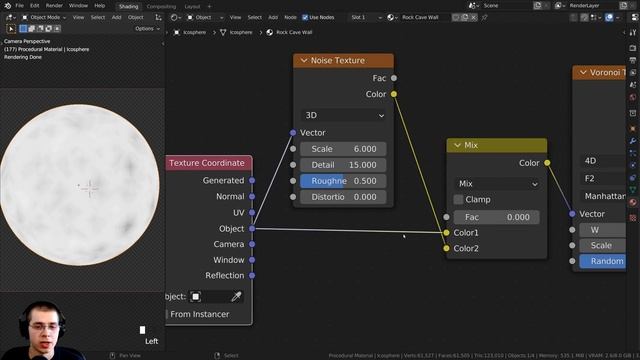The width and height of the screenshot is (640, 360).
Task: Choose the extend selection mode icon
Action: 31,29
